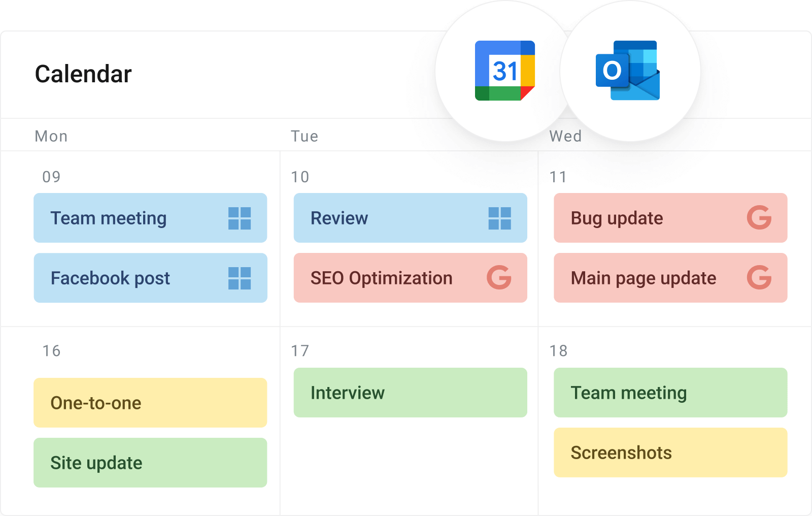Click the Microsoft icon on Team meeting

pos(240,218)
